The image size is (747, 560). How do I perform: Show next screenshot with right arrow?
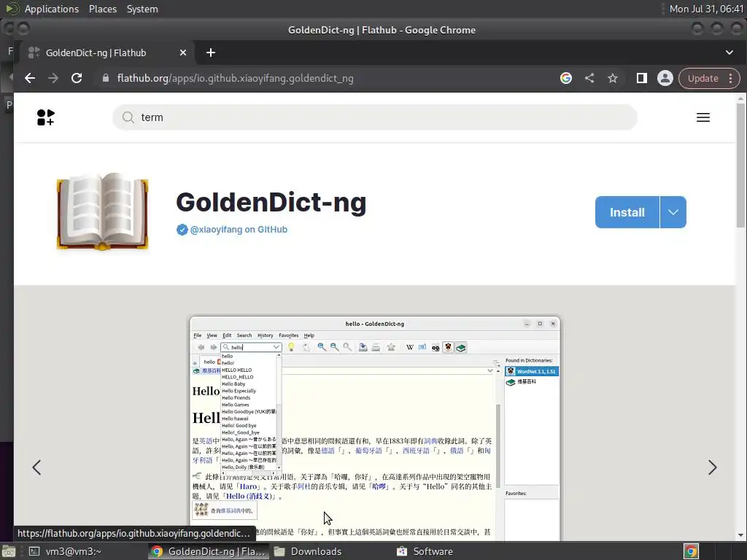(712, 467)
